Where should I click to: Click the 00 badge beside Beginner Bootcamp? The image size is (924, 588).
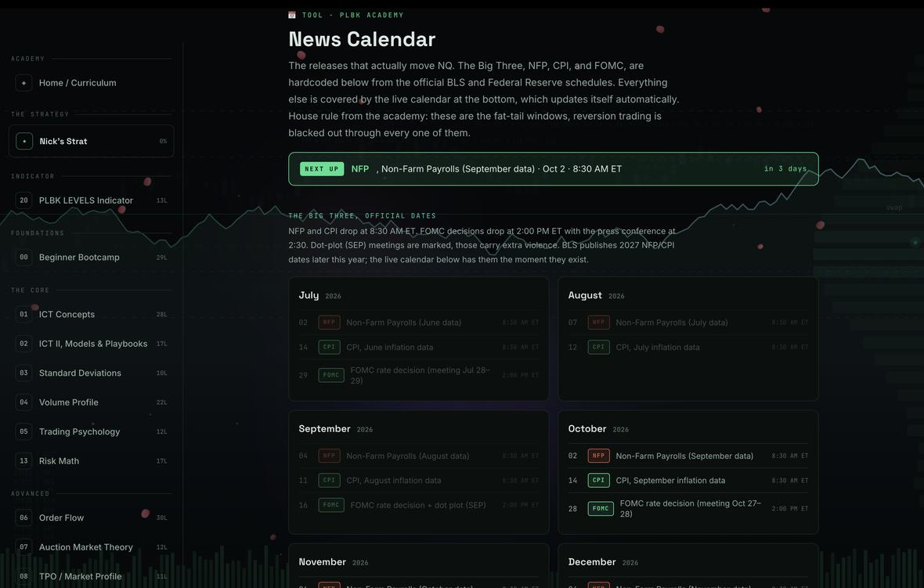tap(23, 258)
